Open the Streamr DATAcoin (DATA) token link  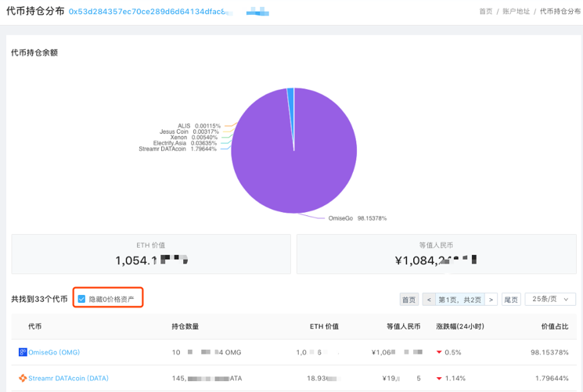[68, 378]
